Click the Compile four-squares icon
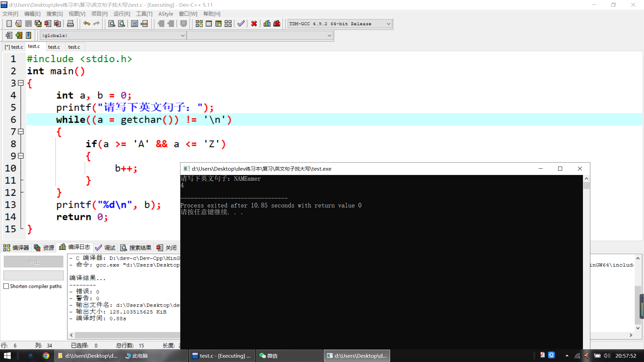Image resolution: width=644 pixels, height=362 pixels. [x=199, y=23]
